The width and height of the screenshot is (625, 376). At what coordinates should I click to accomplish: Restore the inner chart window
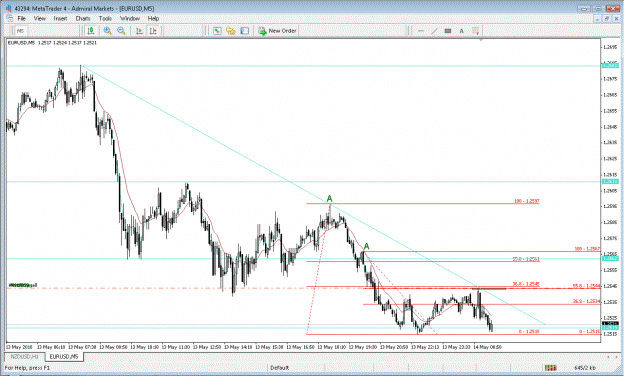[606, 18]
